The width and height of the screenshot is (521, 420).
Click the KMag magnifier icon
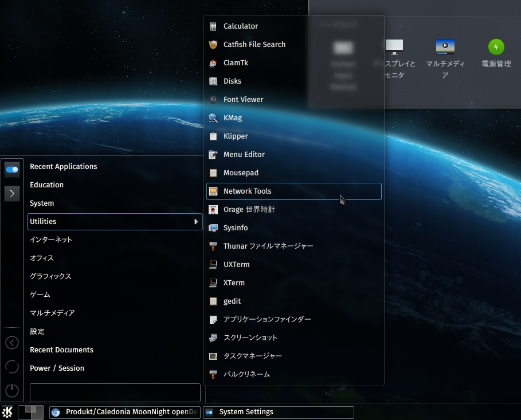click(x=213, y=118)
